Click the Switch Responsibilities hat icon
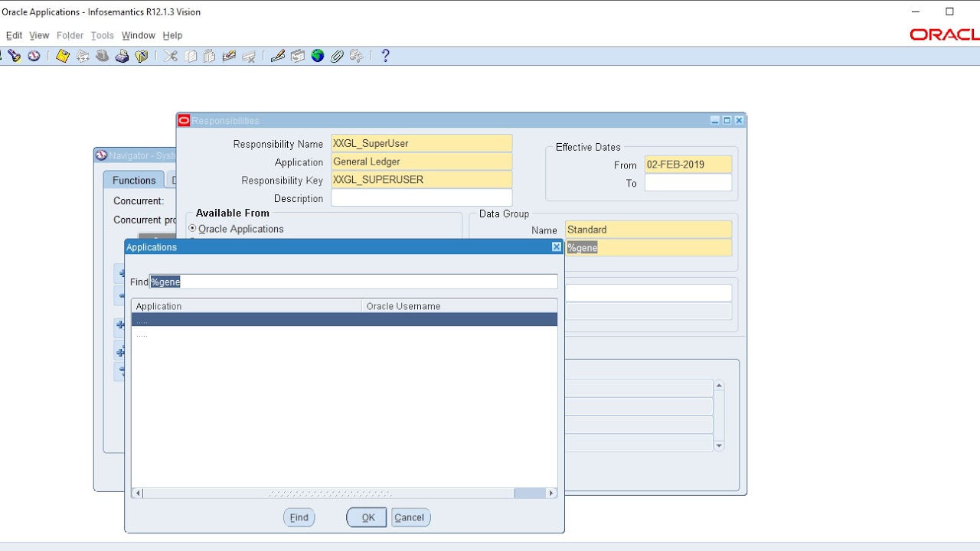980x551 pixels. [103, 56]
